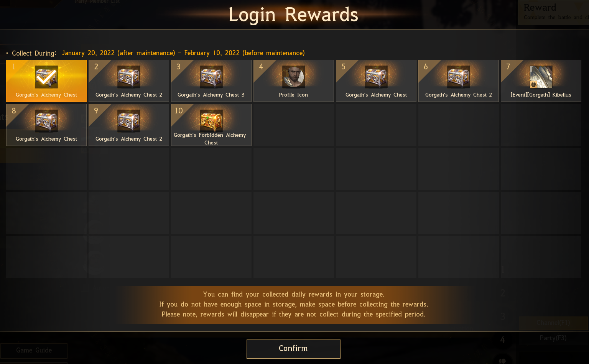The height and width of the screenshot is (364, 589).
Task: Click the Reward panel heading
Action: click(540, 8)
